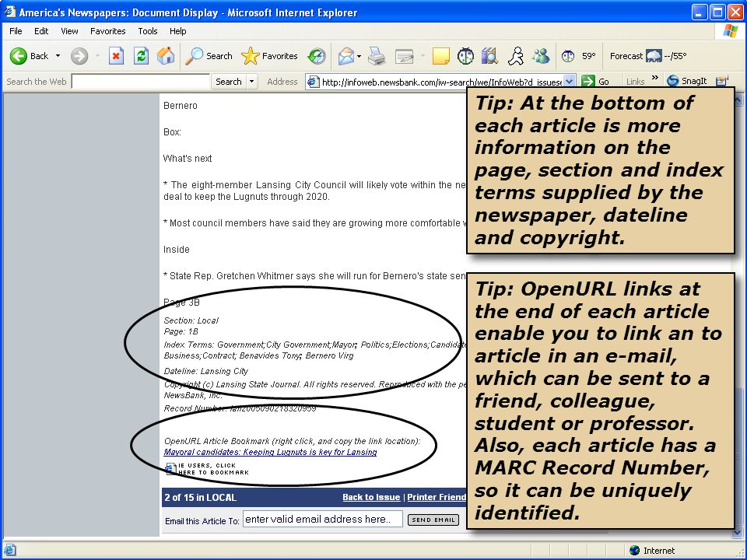Click the Refresh page icon
The height and width of the screenshot is (560, 747).
[x=141, y=56]
